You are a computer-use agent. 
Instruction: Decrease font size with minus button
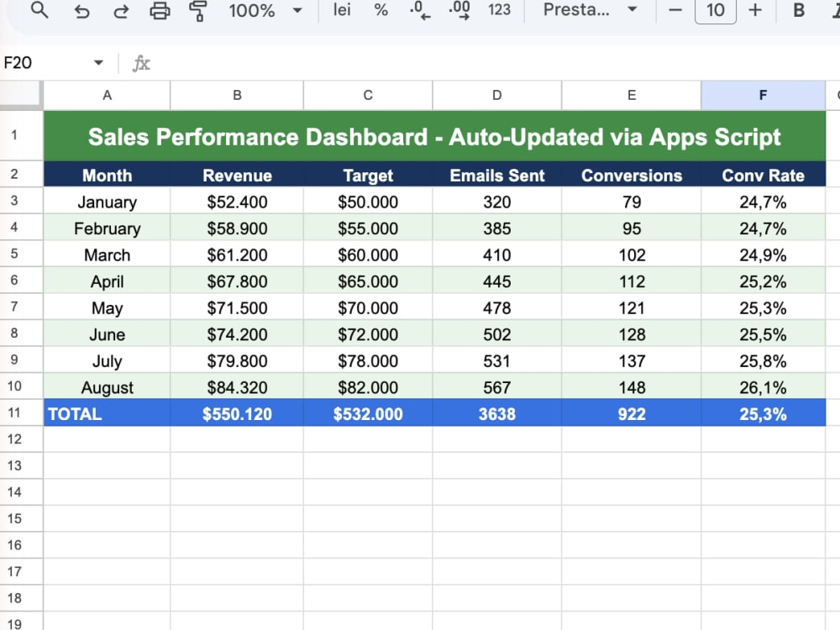coord(675,10)
